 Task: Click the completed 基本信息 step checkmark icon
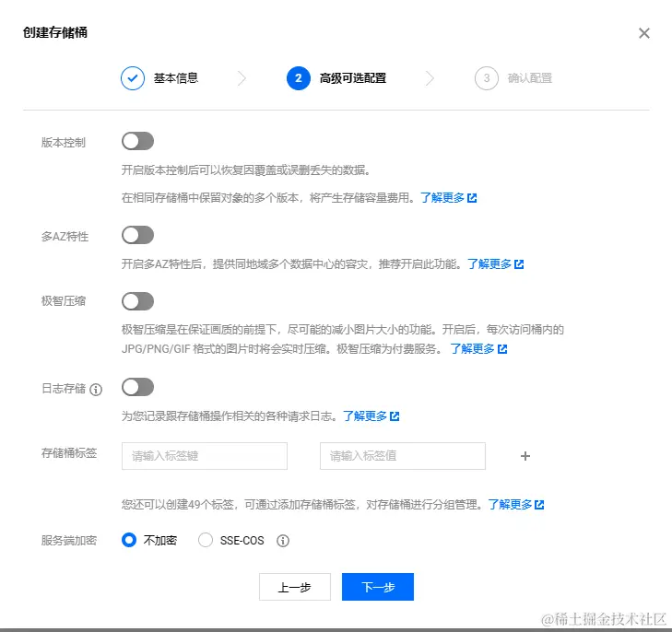(x=133, y=78)
